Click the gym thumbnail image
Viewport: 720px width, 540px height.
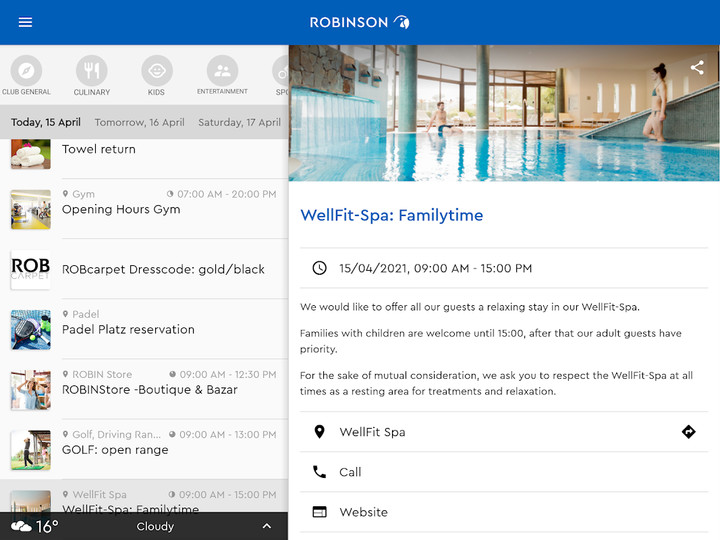click(31, 209)
